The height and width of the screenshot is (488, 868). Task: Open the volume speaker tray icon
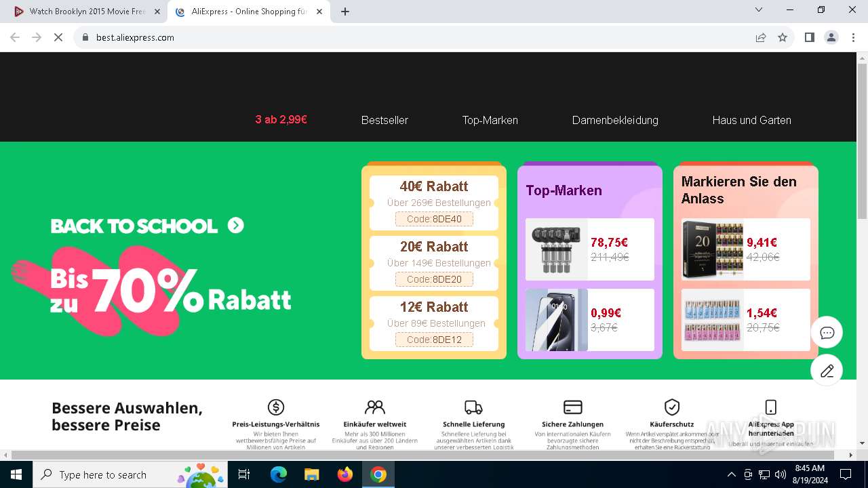click(x=781, y=474)
